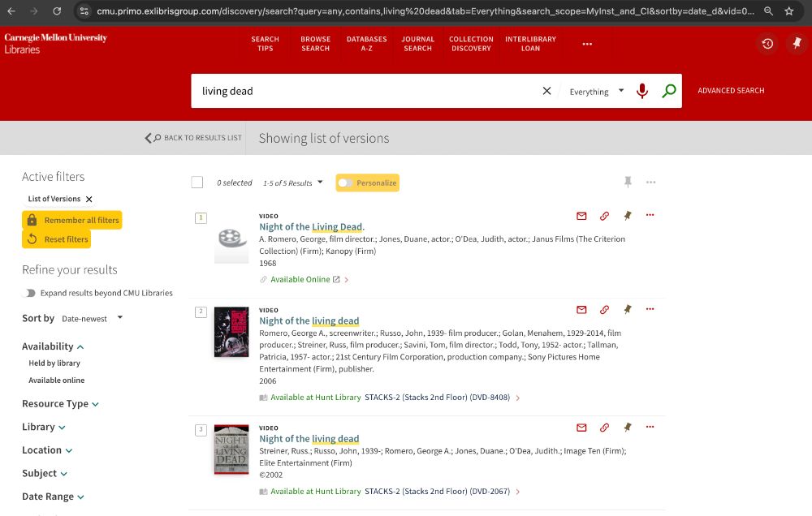Open saved favorites pin in header

tap(797, 44)
